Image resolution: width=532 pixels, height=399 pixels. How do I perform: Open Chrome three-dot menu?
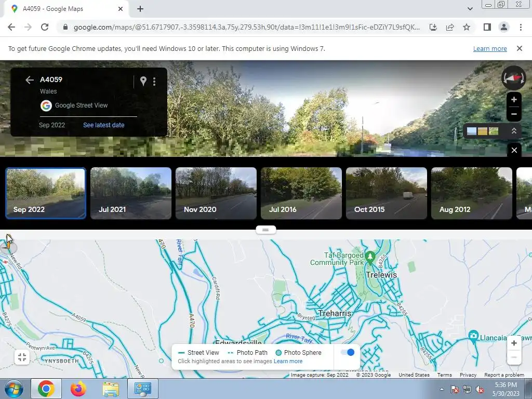(x=521, y=27)
